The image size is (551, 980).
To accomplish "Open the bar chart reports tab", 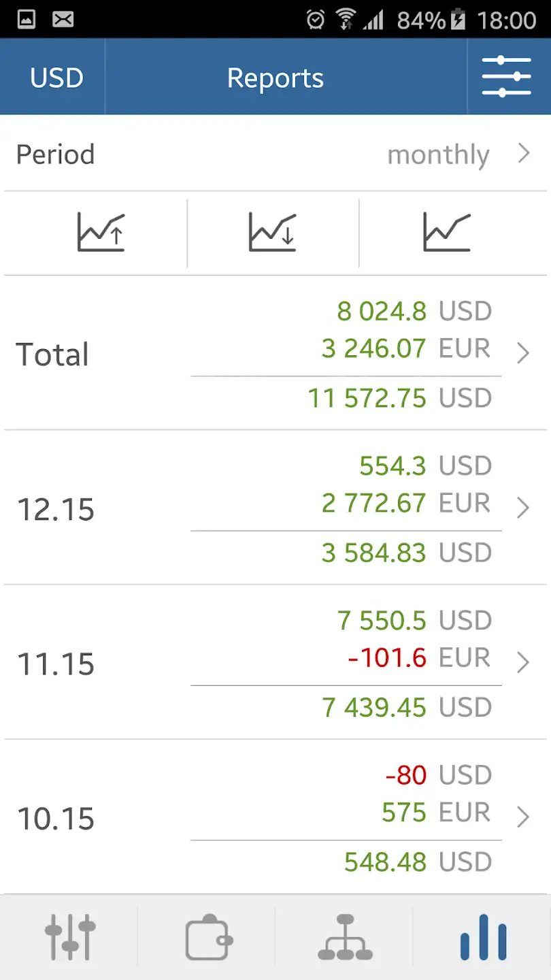I will pos(483,937).
